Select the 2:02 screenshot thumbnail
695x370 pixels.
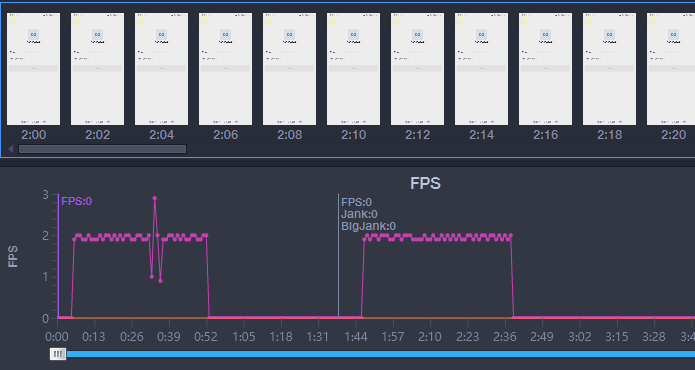pyautogui.click(x=98, y=69)
